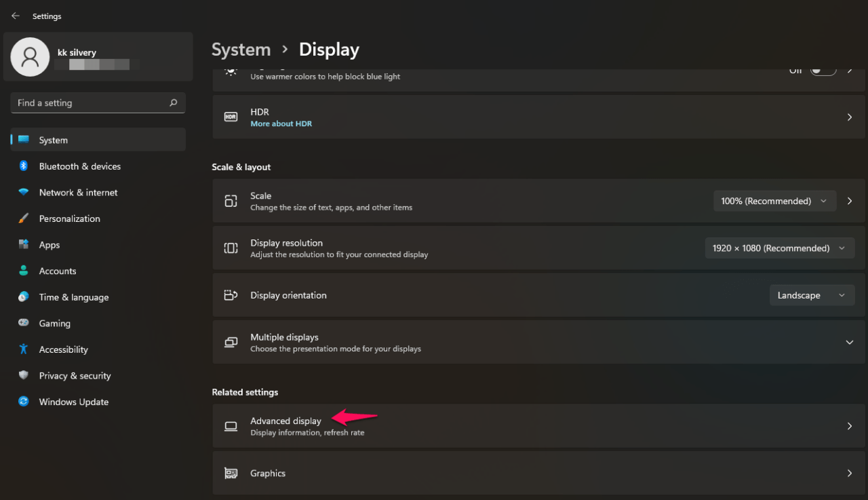The width and height of the screenshot is (868, 500).
Task: Click the Display resolution row icon
Action: (231, 248)
